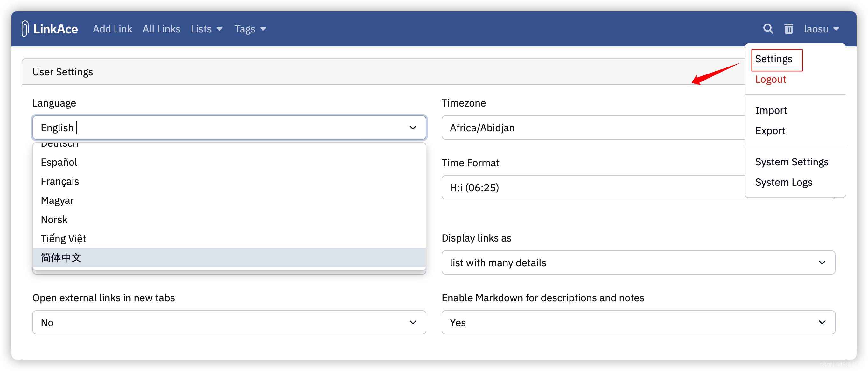Open System Logs menu entry
This screenshot has width=868, height=371.
click(783, 182)
